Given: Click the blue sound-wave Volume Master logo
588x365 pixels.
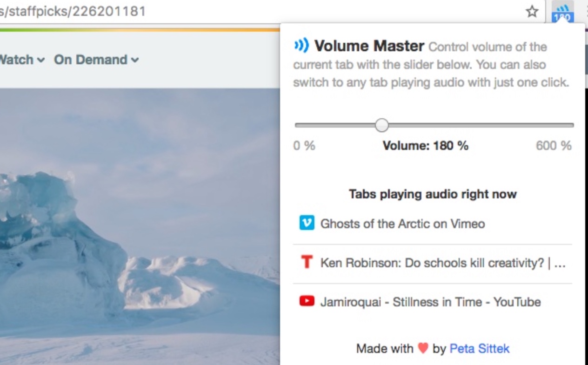Looking at the screenshot, I should (301, 46).
